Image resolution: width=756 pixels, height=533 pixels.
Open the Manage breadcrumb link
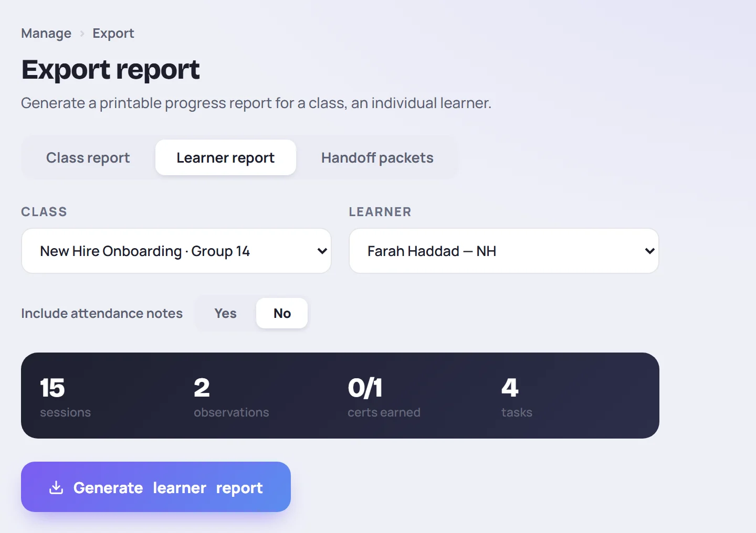tap(46, 34)
